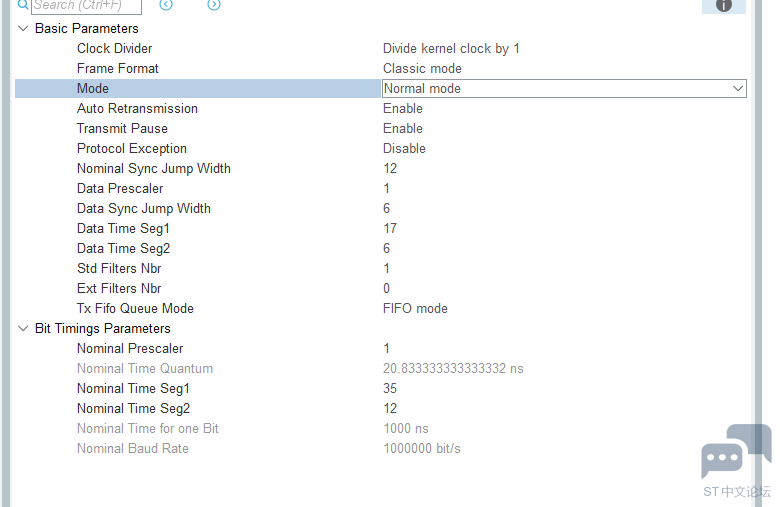Select the Data Time Seg1 row
This screenshot has height=507, width=780.
pos(381,228)
